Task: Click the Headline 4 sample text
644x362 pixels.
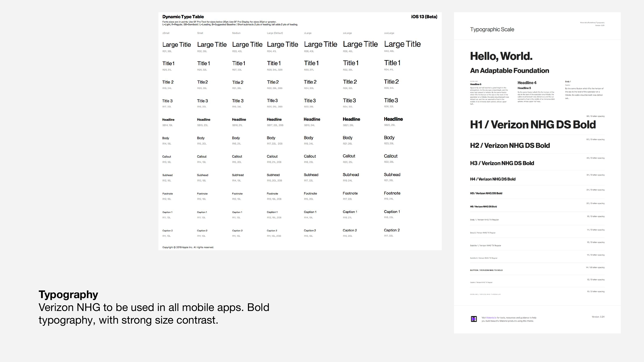Action: [527, 83]
